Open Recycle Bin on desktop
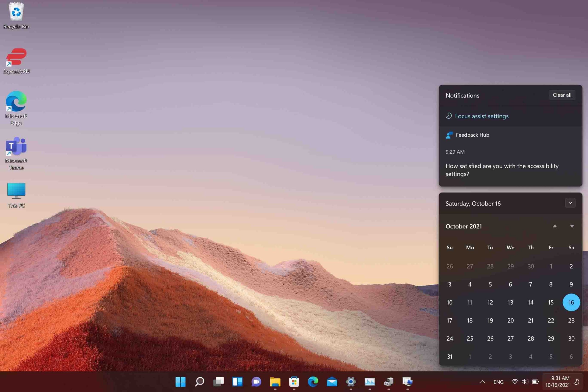The height and width of the screenshot is (392, 588). [16, 13]
